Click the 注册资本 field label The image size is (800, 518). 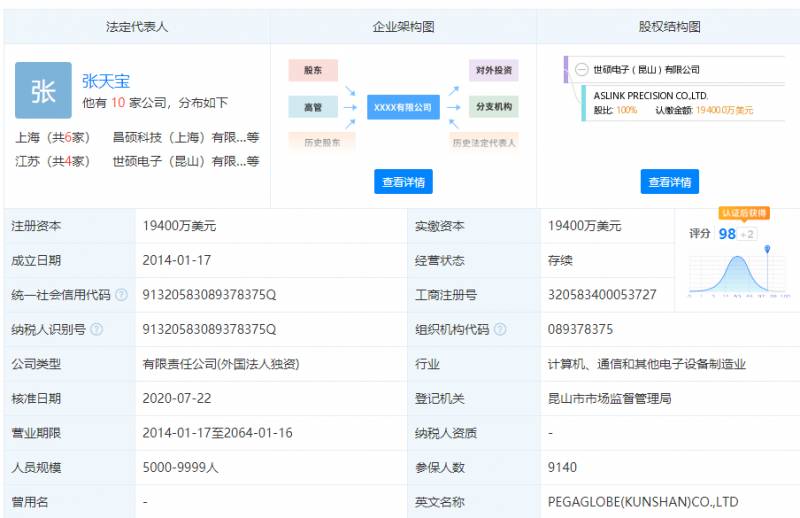click(x=36, y=226)
